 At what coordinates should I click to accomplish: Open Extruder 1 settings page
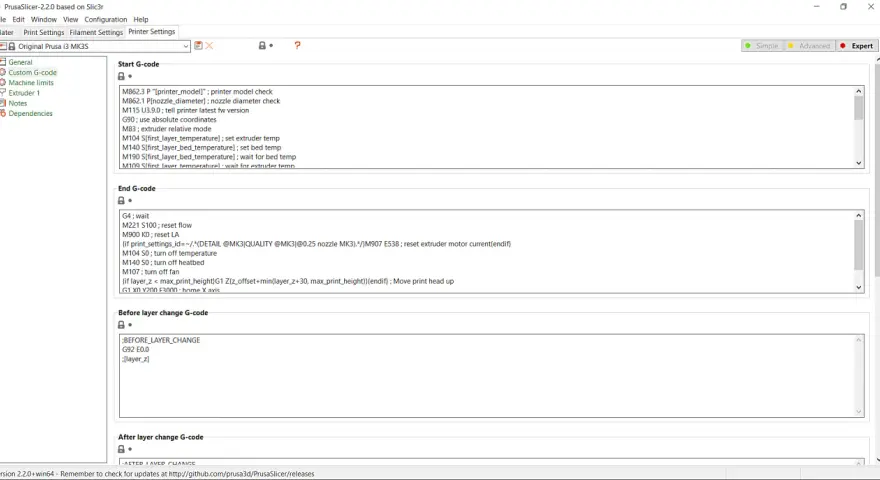24,93
